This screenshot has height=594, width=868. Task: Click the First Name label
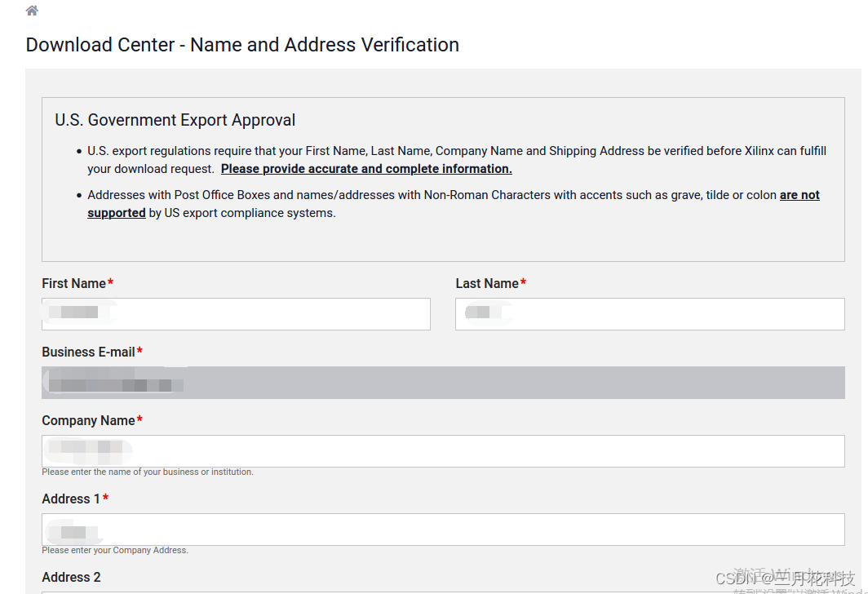[x=73, y=283]
